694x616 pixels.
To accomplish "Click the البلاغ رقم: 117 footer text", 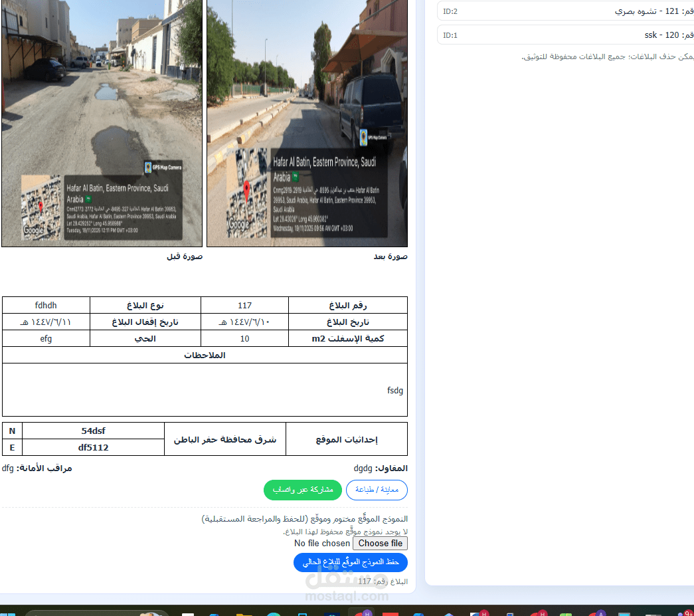I will 383,581.
